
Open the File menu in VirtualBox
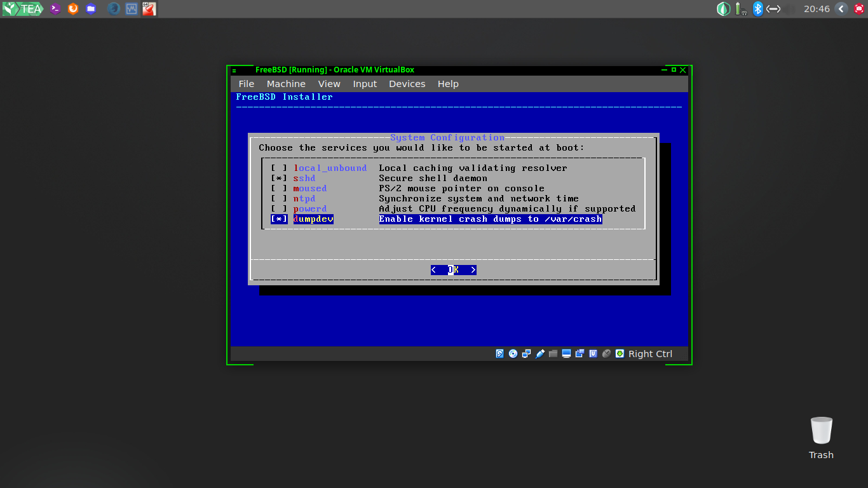(247, 84)
